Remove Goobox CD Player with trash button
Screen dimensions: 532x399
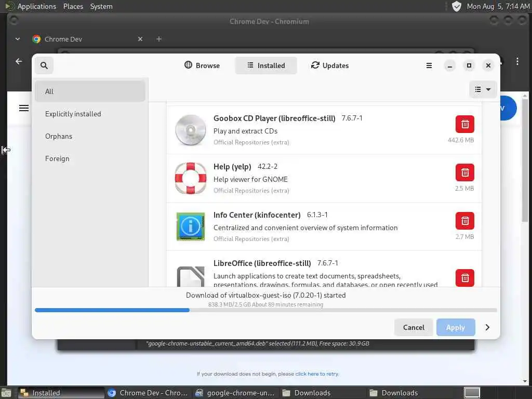pyautogui.click(x=465, y=124)
